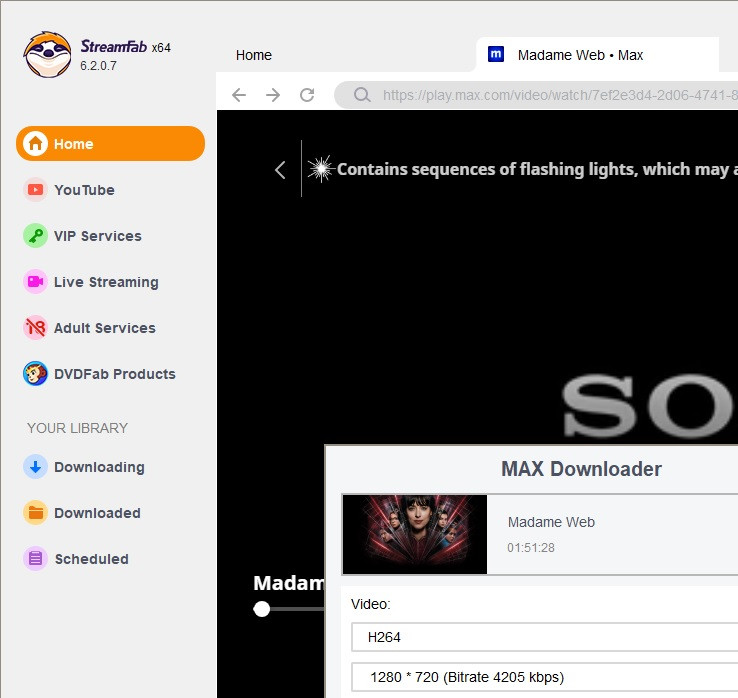Screen dimensions: 738x698
Task: Click the blue Downloading arrow icon
Action: coord(35,467)
